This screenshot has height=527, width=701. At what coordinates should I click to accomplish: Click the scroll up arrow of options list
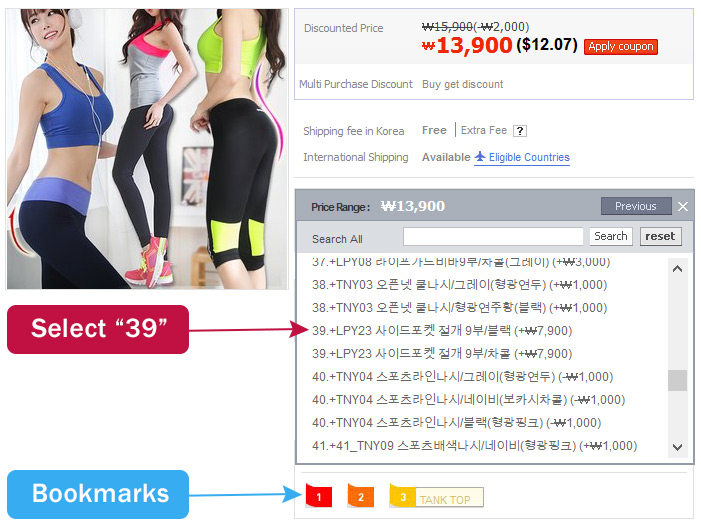677,269
